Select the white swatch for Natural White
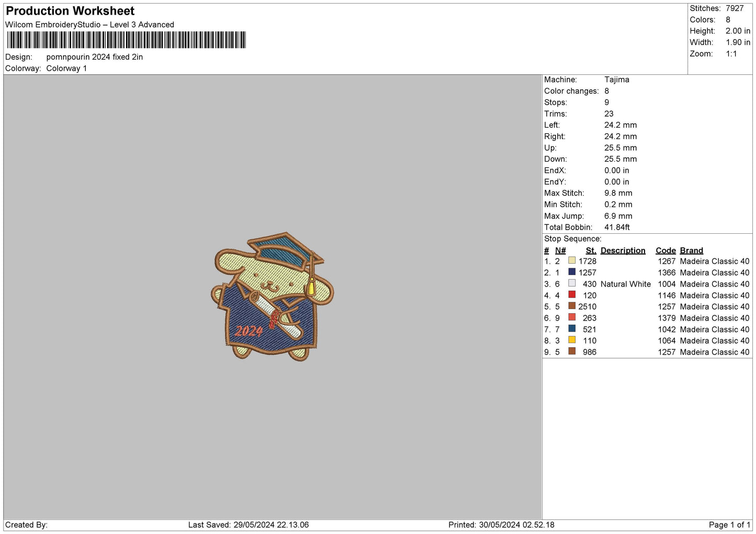The width and height of the screenshot is (756, 534). pyautogui.click(x=572, y=284)
